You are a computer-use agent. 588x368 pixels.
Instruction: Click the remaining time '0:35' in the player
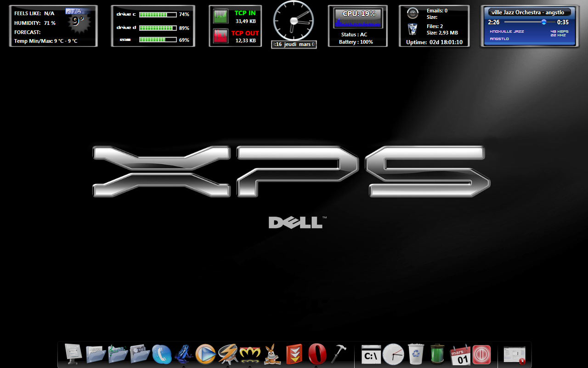[x=563, y=22]
